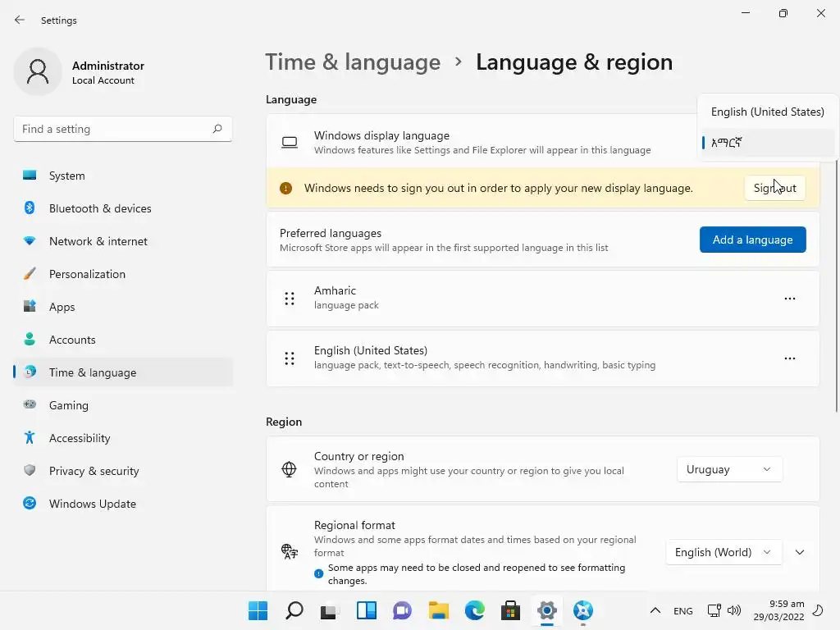Expand the Regional format section chevron
Screen dimensions: 840x630
click(800, 552)
